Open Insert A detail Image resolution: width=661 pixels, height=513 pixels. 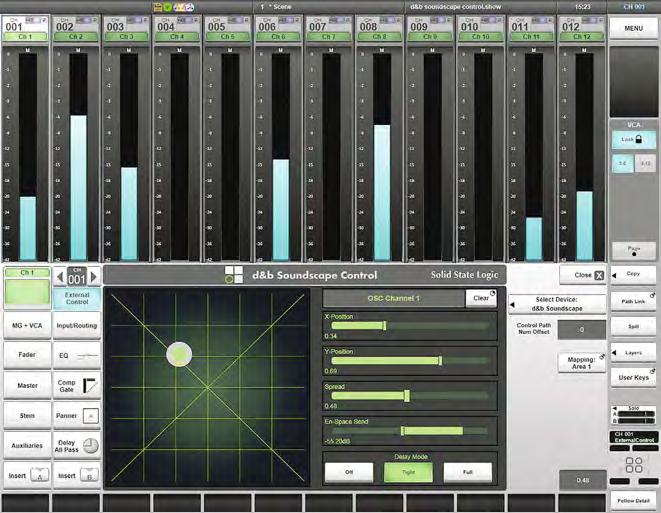point(27,475)
